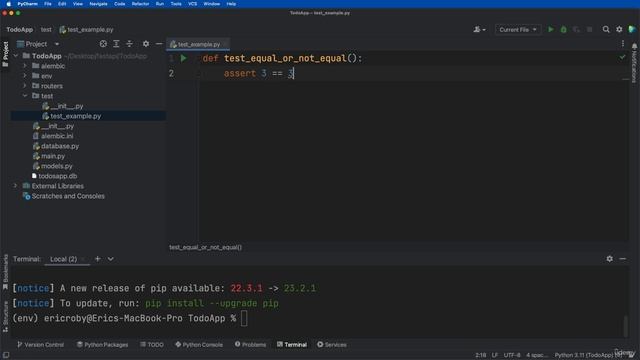Collapse all in Project panel
The height and width of the screenshot is (360, 640).
(x=129, y=44)
